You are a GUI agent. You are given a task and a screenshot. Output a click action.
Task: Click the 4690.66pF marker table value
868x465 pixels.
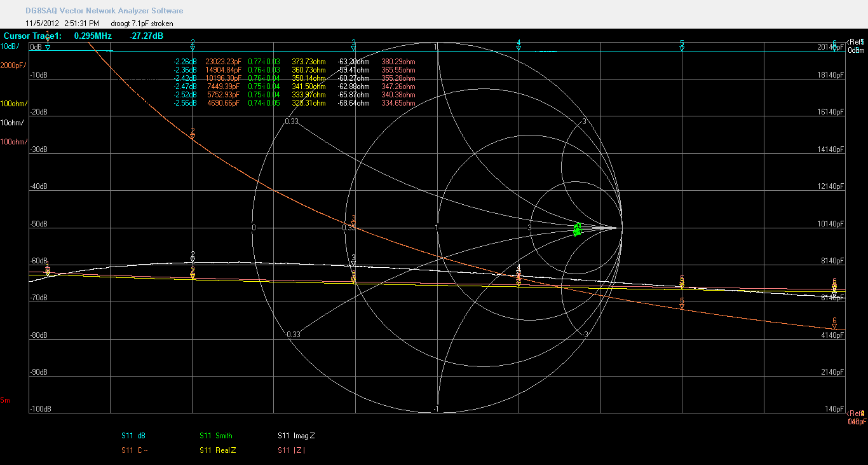[x=224, y=102]
